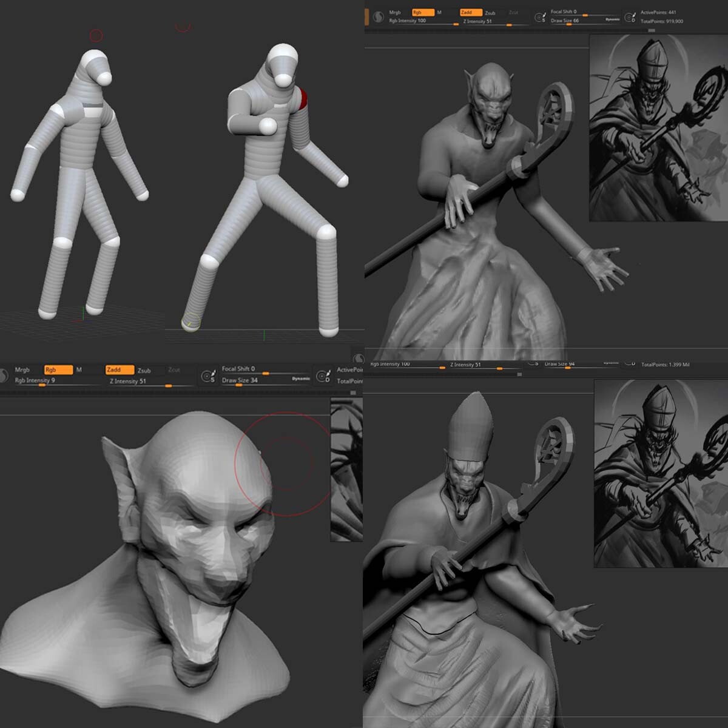This screenshot has height=728, width=728.
Task: Click the round material icon left of Rgb Intensity 100
Action: click(377, 17)
